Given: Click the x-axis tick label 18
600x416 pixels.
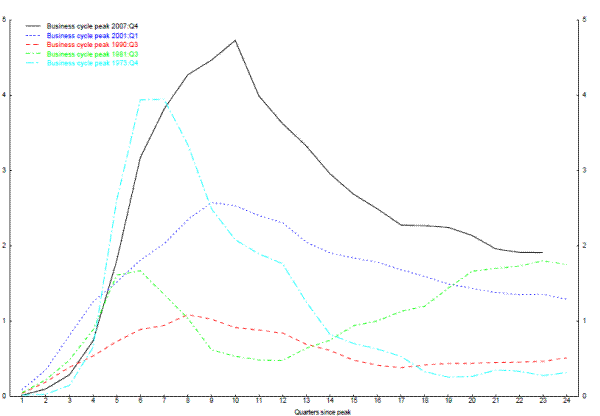Looking at the screenshot, I should coord(425,401).
